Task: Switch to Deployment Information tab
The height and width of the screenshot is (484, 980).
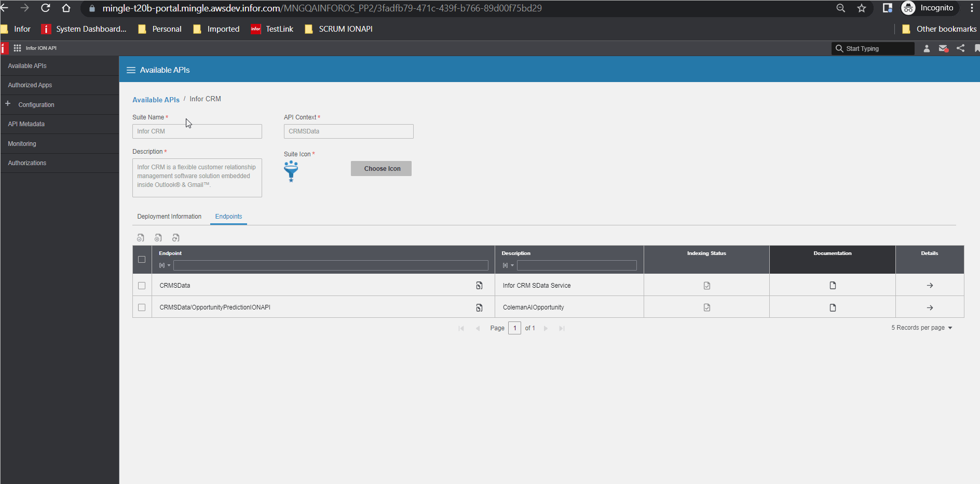Action: [x=169, y=217]
